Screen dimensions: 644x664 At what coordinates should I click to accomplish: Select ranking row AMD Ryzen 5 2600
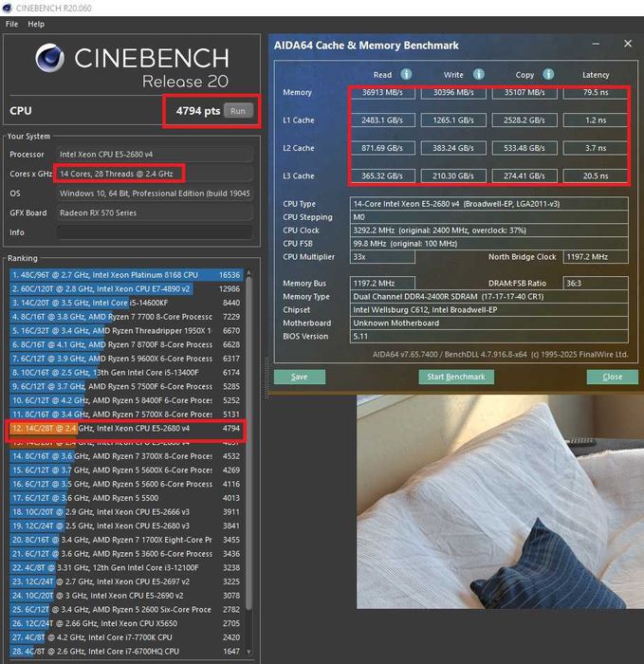(x=126, y=610)
